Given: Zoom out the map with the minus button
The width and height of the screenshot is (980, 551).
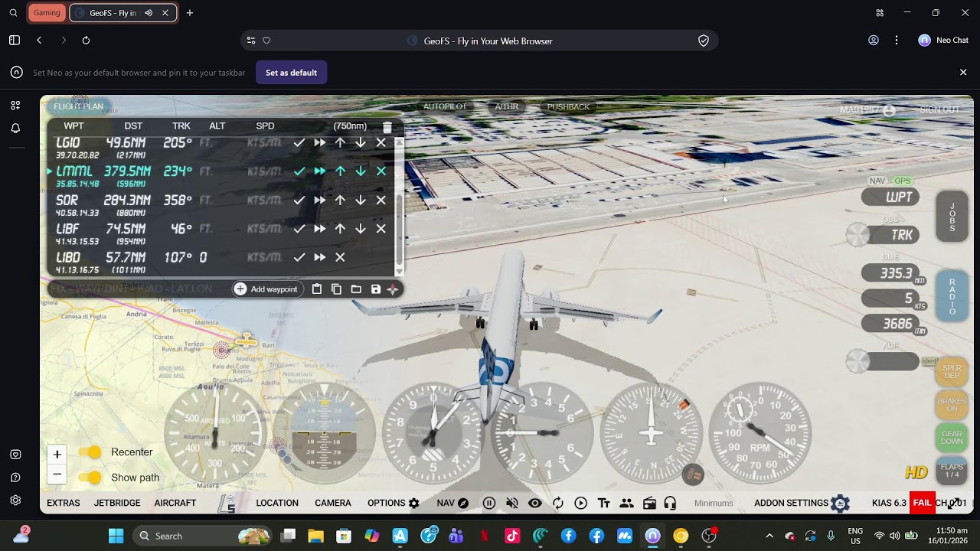Looking at the screenshot, I should 57,474.
